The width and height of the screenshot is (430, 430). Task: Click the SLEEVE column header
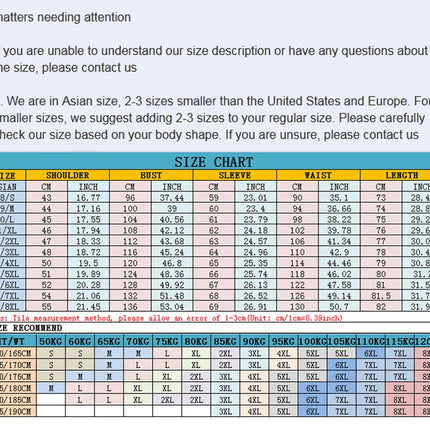pyautogui.click(x=235, y=175)
